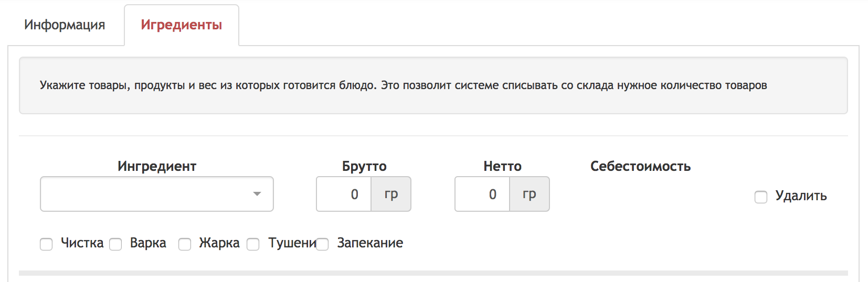Tick the Варка checkbox
868x282 pixels.
(115, 244)
